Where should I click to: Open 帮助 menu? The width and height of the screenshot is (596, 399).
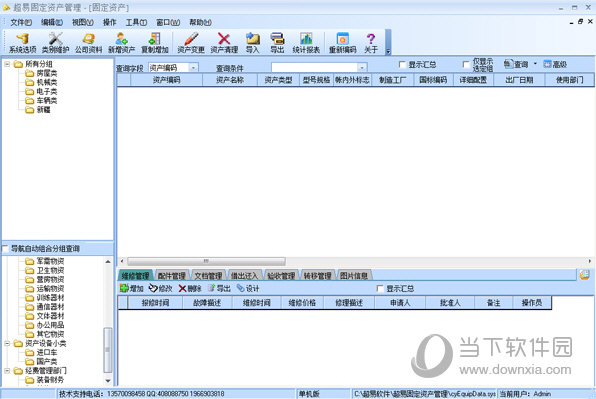tap(200, 23)
